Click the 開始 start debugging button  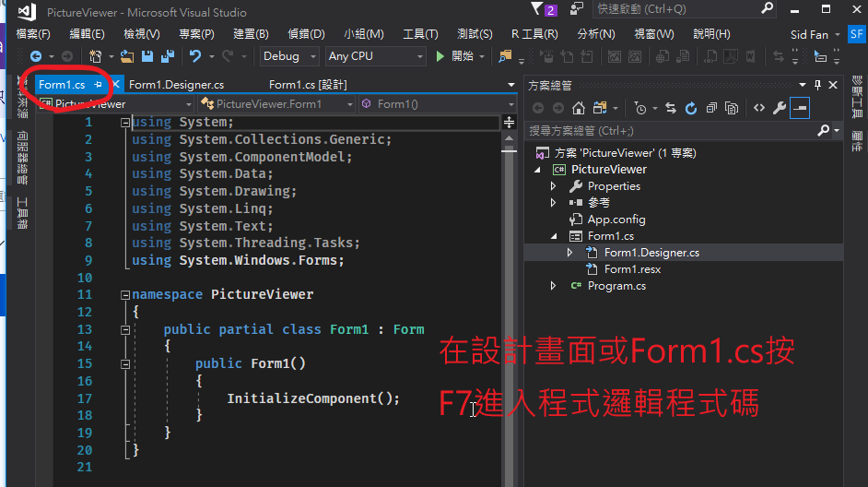point(454,56)
